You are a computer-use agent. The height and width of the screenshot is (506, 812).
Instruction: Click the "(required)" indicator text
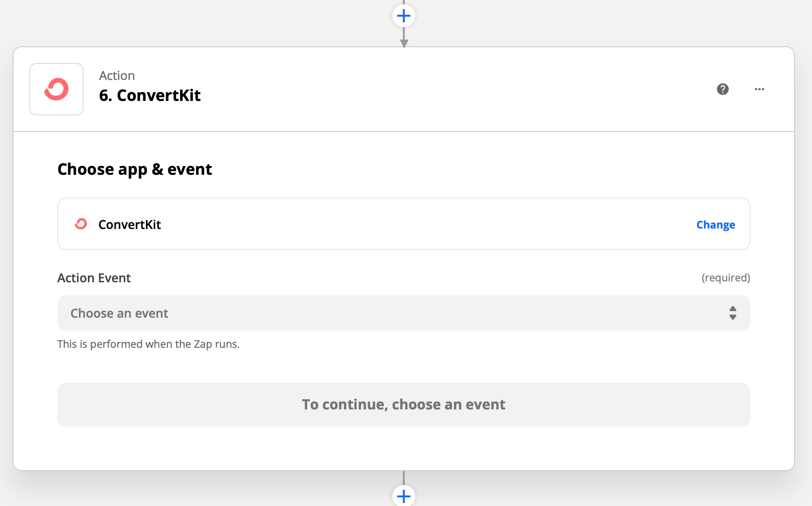coord(725,278)
